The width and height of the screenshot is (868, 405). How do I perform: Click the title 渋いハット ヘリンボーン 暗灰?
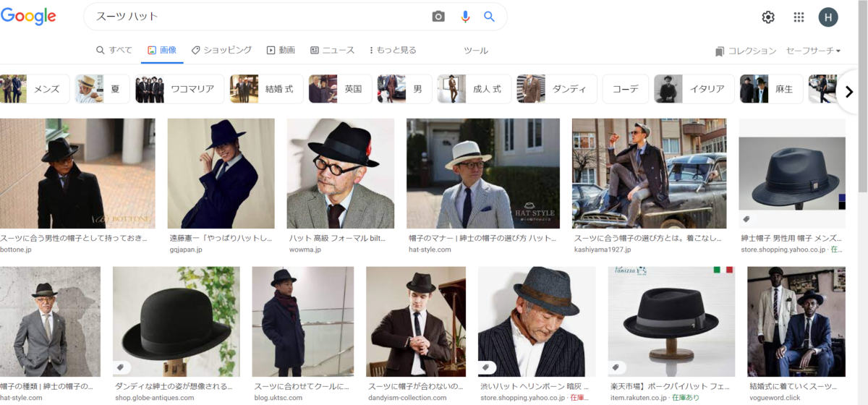click(534, 386)
